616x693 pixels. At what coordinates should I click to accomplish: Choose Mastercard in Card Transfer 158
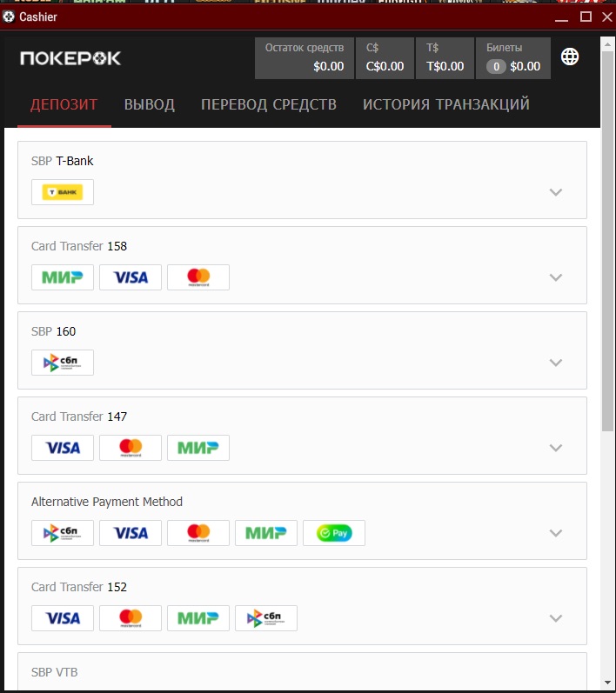(198, 277)
